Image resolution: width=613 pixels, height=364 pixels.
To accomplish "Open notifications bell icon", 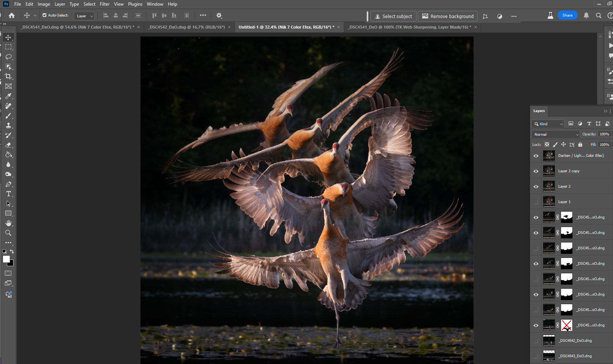I will pyautogui.click(x=586, y=15).
